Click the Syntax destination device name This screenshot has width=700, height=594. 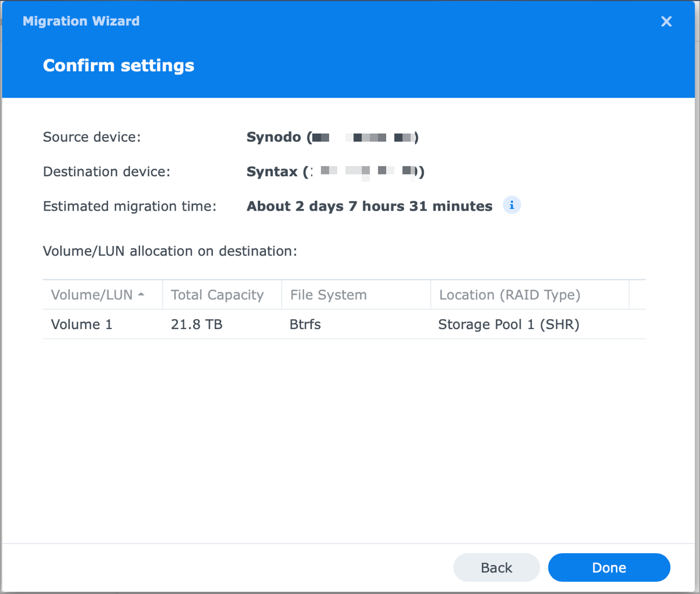pyautogui.click(x=272, y=172)
